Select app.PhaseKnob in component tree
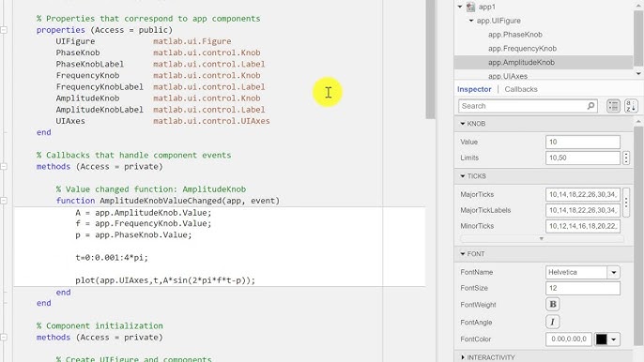 tap(515, 35)
